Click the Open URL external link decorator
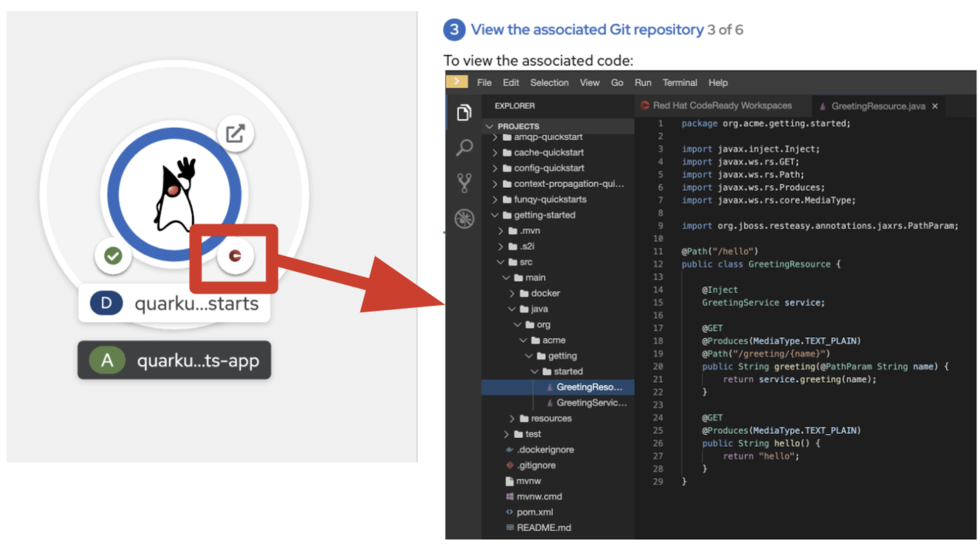The width and height of the screenshot is (980, 546). (235, 133)
